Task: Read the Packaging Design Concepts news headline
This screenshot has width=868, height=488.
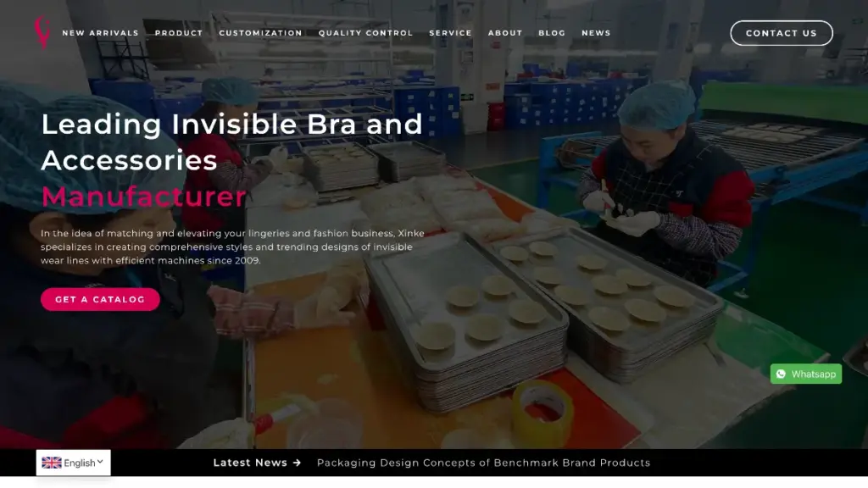Action: (x=483, y=463)
